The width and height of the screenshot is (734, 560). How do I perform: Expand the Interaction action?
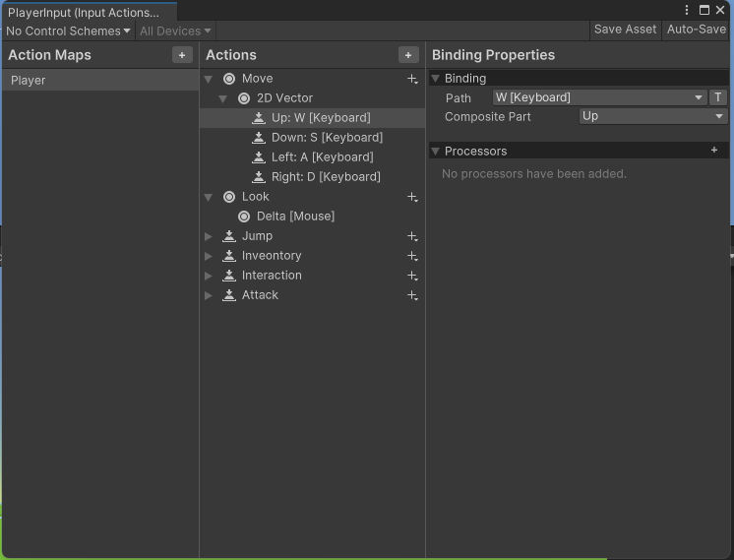pyautogui.click(x=209, y=276)
